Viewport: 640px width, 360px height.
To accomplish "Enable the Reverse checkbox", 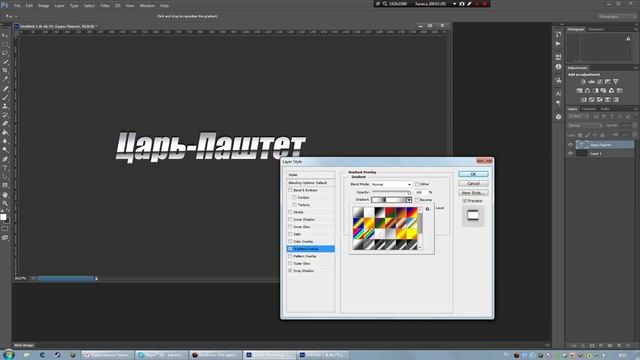I will pos(417,200).
